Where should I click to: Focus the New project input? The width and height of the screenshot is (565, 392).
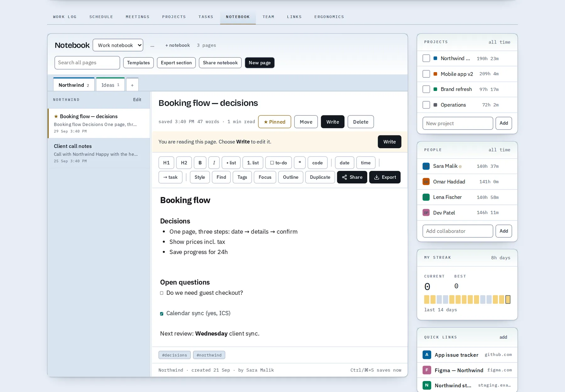pyautogui.click(x=458, y=123)
